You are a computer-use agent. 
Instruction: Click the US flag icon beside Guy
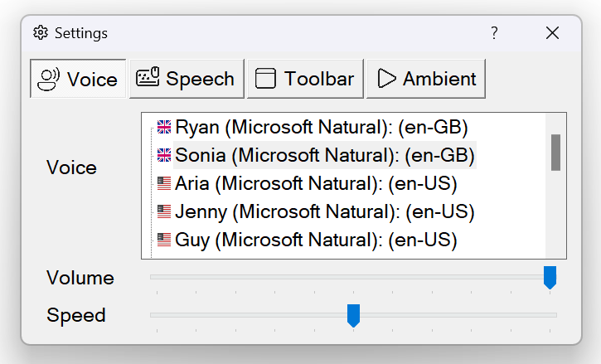(164, 240)
